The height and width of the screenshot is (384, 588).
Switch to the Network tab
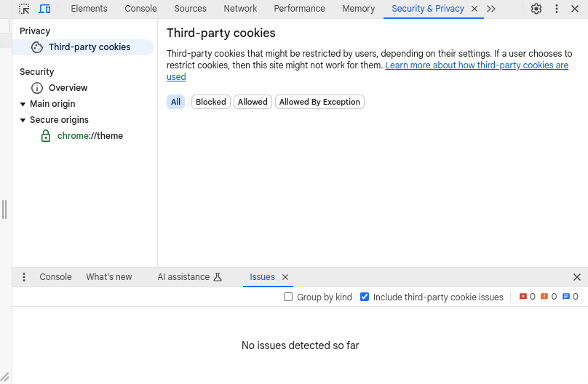point(240,9)
